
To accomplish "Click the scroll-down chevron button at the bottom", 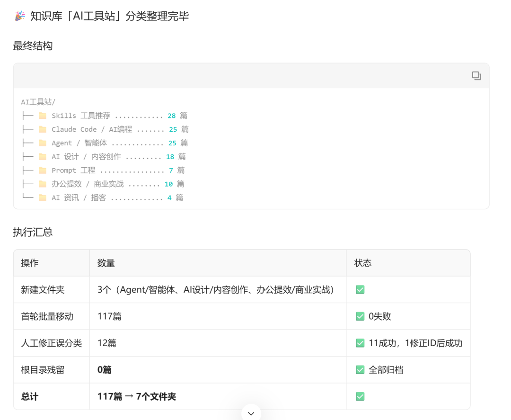I will coord(251,413).
